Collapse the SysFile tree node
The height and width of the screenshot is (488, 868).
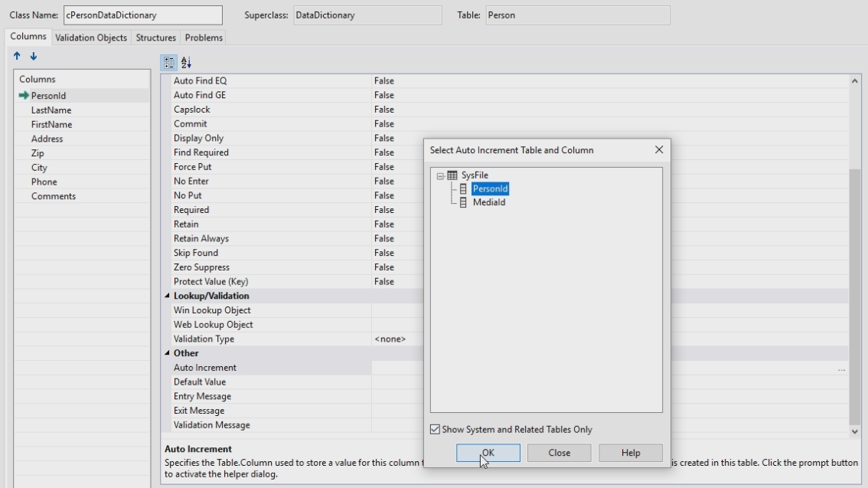pos(440,175)
